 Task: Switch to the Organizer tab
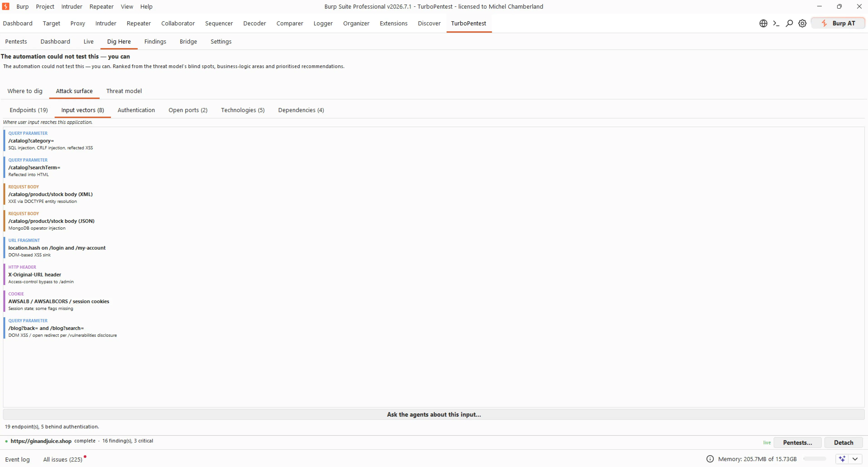356,23
